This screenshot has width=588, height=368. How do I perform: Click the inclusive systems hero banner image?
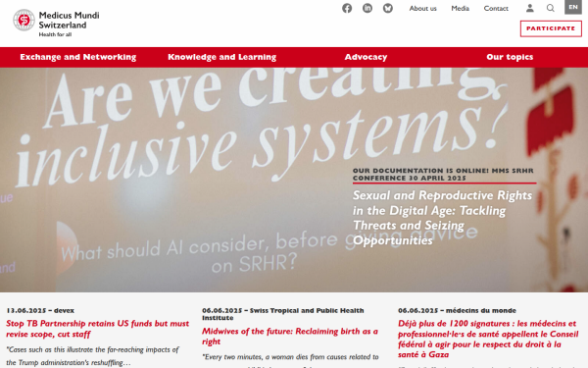tap(294, 180)
